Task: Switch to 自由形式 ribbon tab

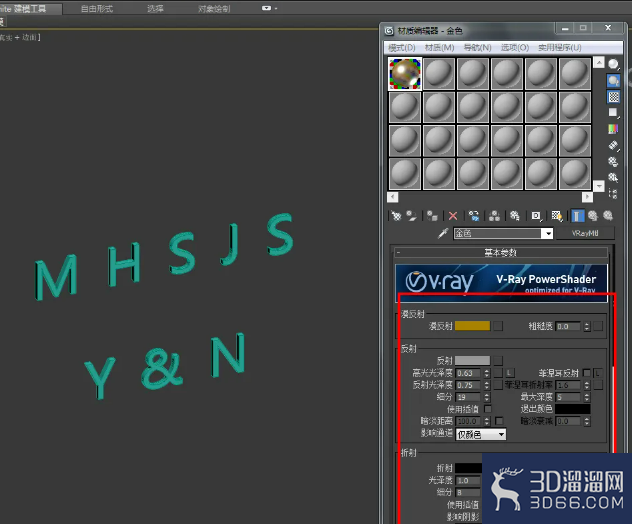Action: (x=97, y=8)
